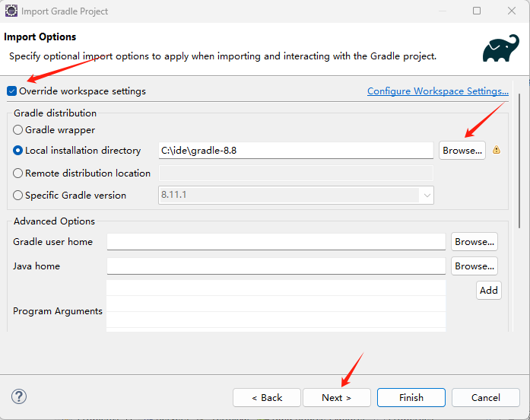The width and height of the screenshot is (530, 420).
Task: Click the Eclipse icon in the title bar
Action: coord(11,11)
